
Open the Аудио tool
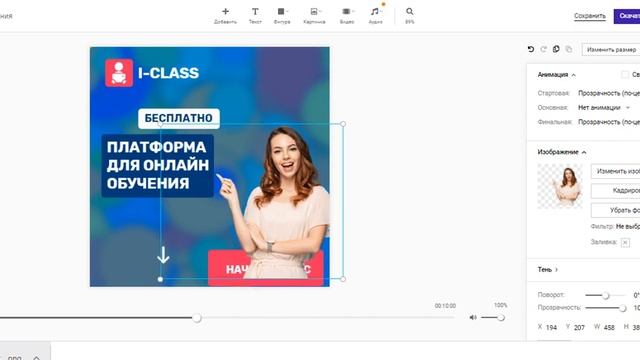376,16
